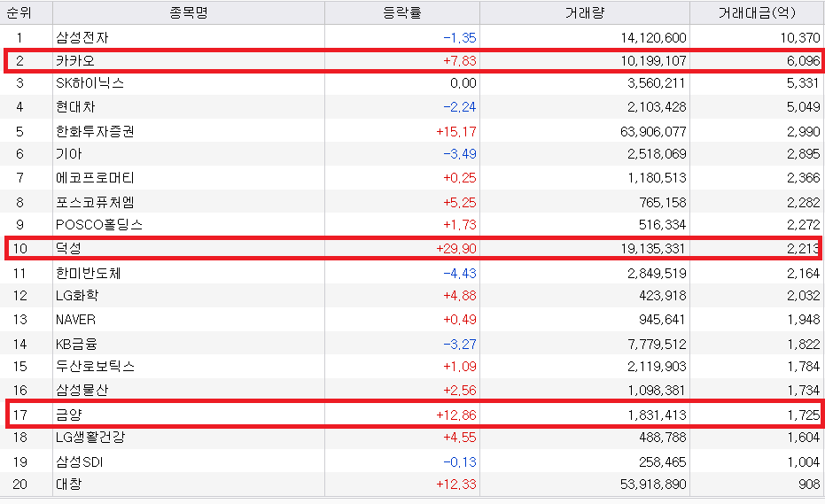Image resolution: width=825 pixels, height=504 pixels.
Task: Click 삼성전자 trading value 10,370
Action: (x=799, y=38)
